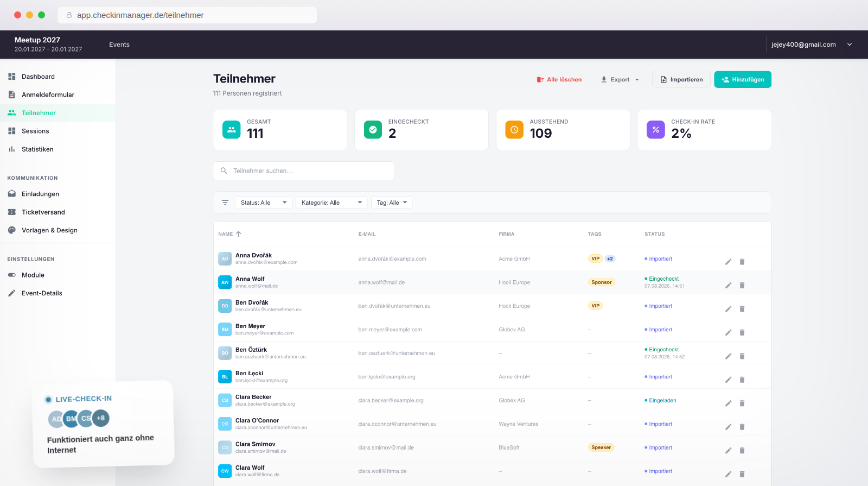Delete Anna Dvořák with trash icon
Viewport: 868px width, 486px height.
(742, 262)
